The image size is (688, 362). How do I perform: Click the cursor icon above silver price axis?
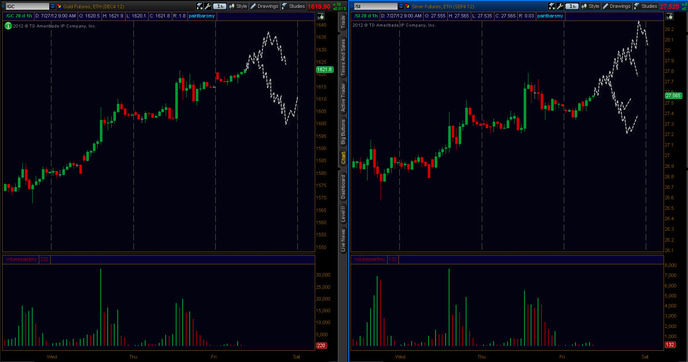click(x=669, y=16)
